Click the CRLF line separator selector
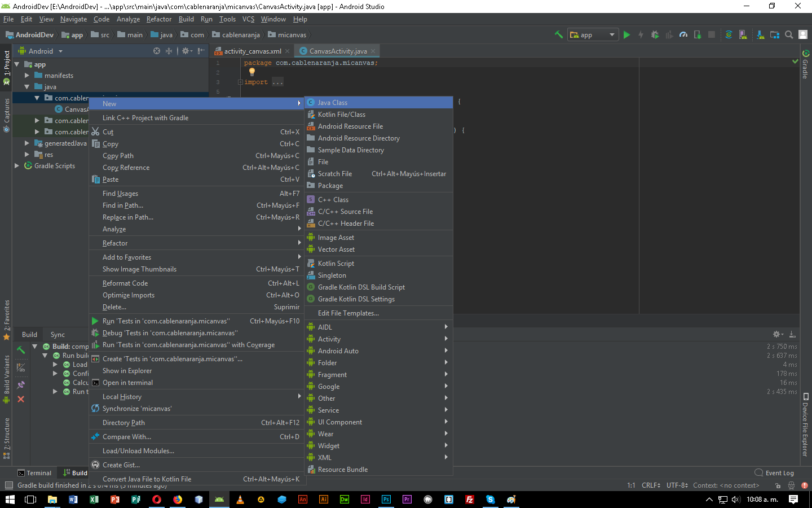The image size is (812, 508). pyautogui.click(x=651, y=485)
